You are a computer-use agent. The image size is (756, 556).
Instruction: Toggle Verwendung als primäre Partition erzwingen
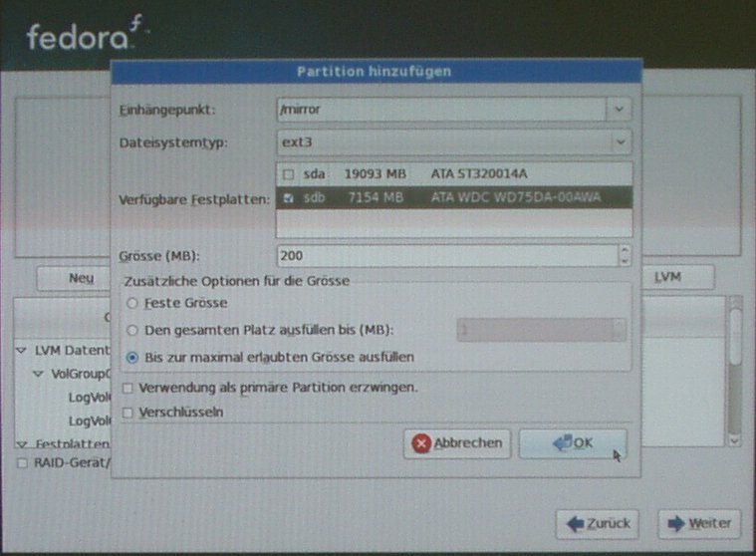click(x=126, y=387)
